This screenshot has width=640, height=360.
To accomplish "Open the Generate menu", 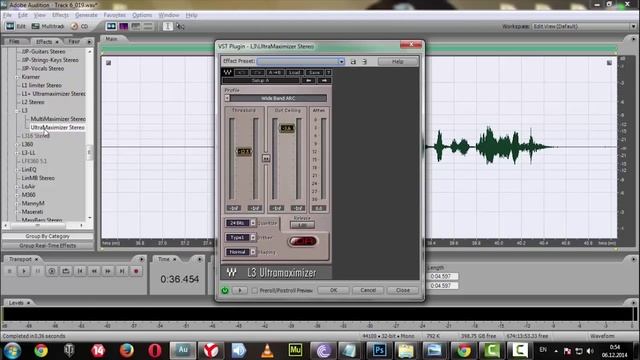I will [86, 15].
